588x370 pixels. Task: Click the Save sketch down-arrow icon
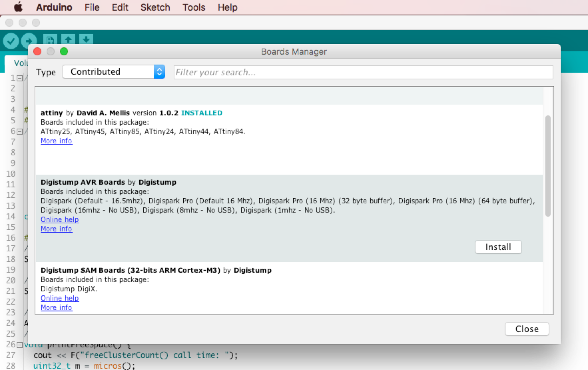click(86, 39)
